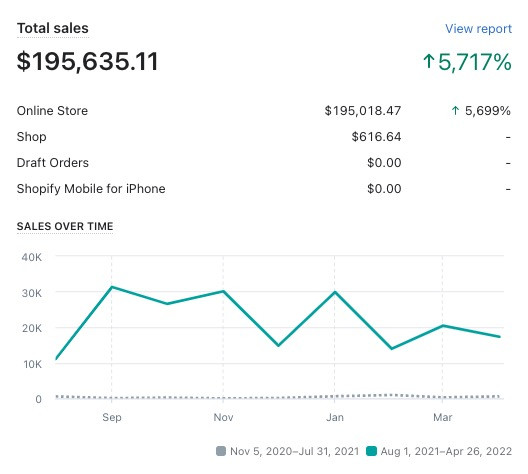
Task: Click the Sep label on the x-axis
Action: [x=112, y=417]
